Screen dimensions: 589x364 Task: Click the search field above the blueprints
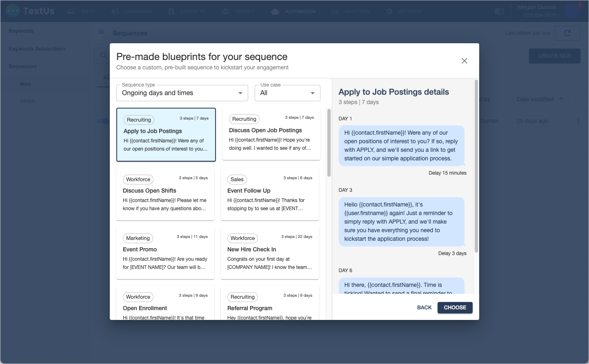pos(103,56)
